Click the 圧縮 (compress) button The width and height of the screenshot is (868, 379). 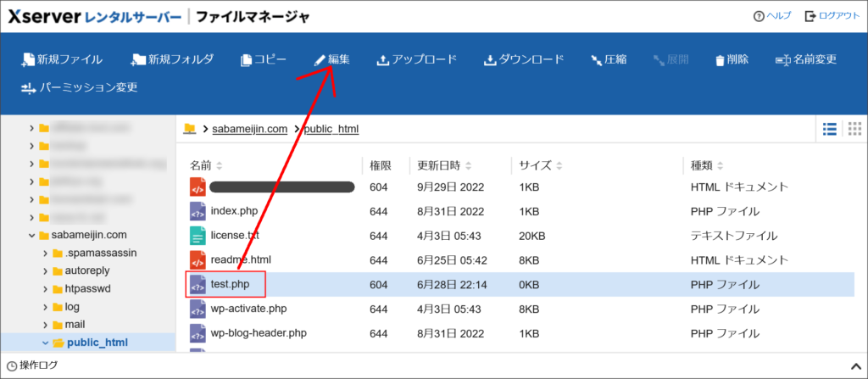609,59
